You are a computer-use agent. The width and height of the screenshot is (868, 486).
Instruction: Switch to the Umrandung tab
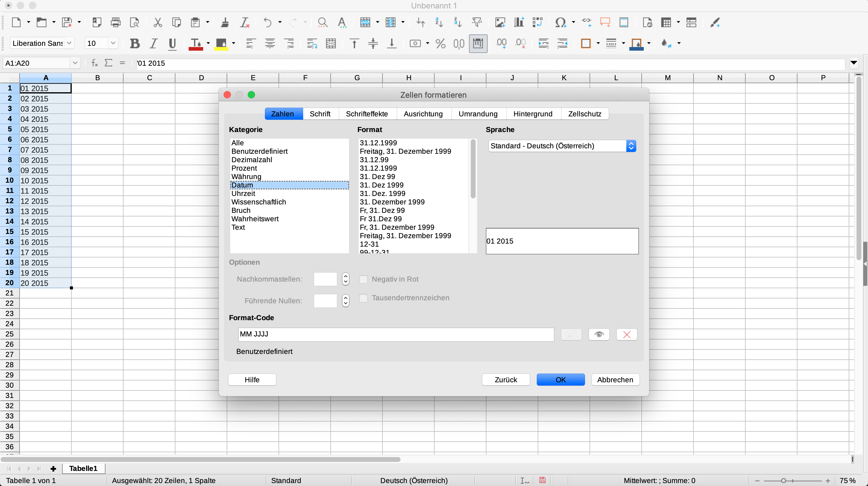tap(478, 114)
